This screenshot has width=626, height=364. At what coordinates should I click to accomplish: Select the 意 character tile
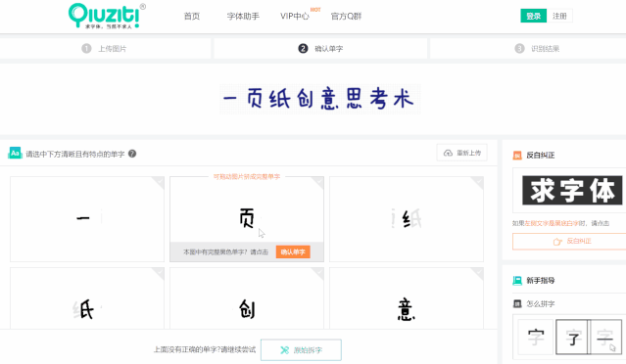point(407,298)
